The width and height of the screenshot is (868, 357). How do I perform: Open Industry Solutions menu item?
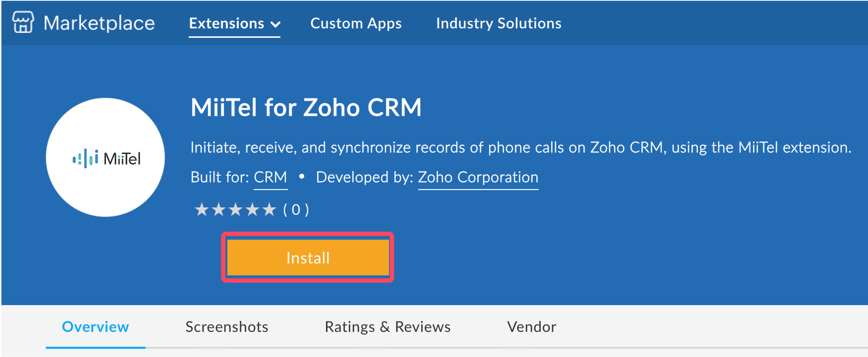pos(499,23)
